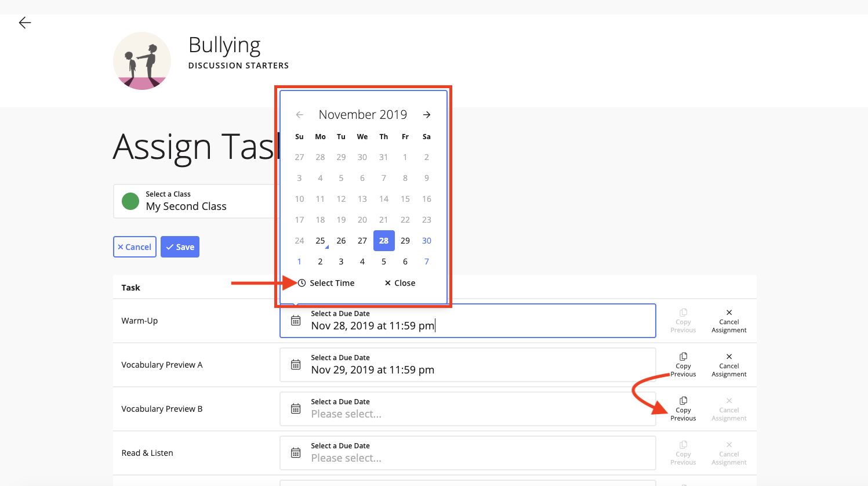Image resolution: width=868 pixels, height=486 pixels.
Task: Cancel Assignment for the Warm-Up task
Action: [729, 321]
